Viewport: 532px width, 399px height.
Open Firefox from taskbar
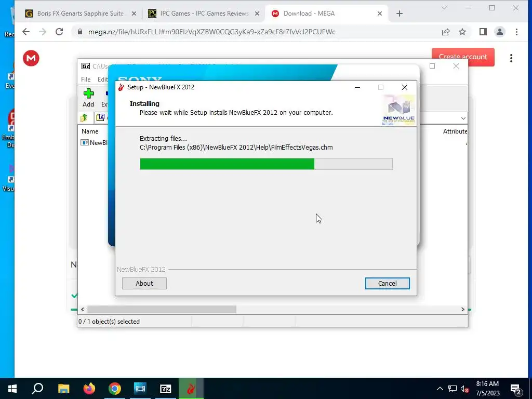pyautogui.click(x=89, y=389)
